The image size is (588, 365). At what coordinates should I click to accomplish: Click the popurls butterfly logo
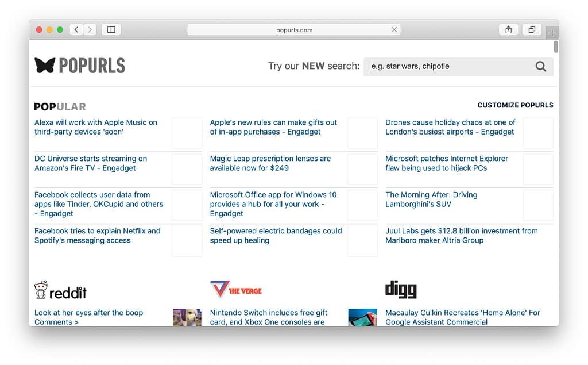44,64
